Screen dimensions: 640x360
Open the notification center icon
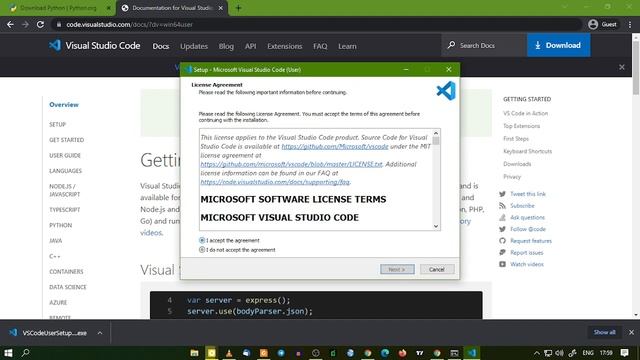click(x=624, y=353)
